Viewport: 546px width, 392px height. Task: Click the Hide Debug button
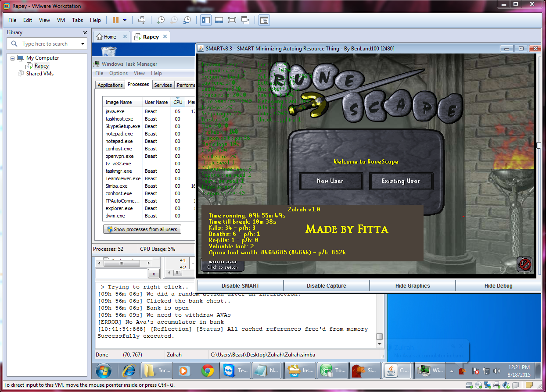pos(499,286)
